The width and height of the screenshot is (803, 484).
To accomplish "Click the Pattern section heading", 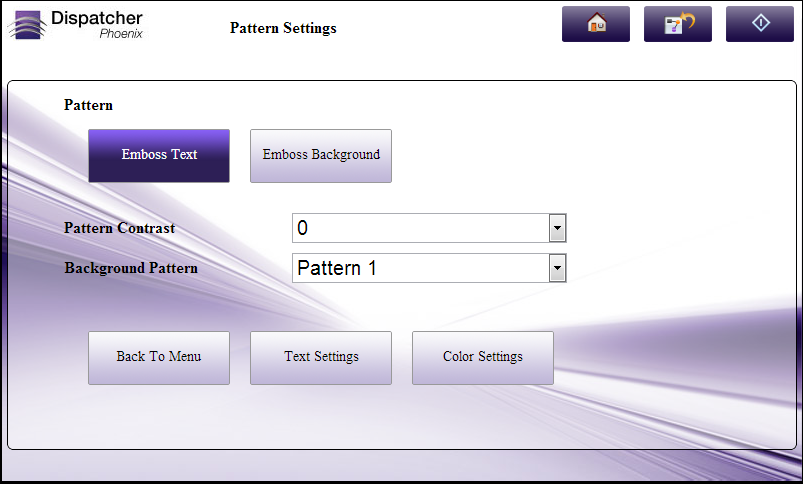I will tap(88, 105).
